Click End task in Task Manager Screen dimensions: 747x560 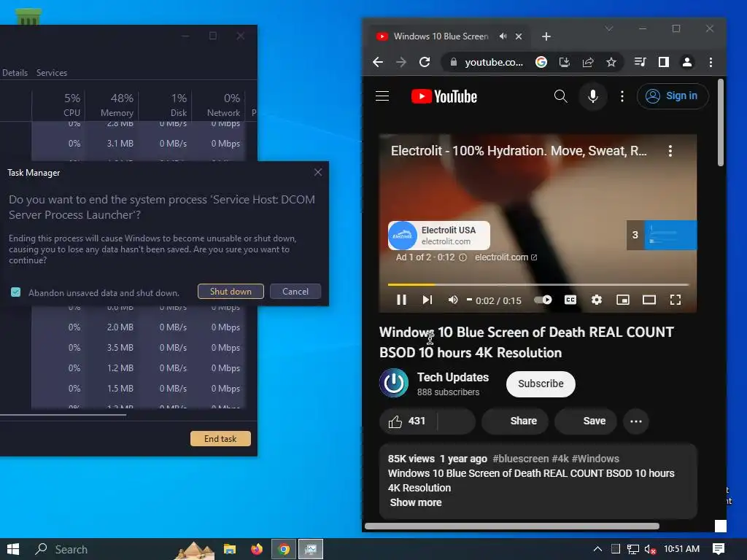tap(220, 438)
